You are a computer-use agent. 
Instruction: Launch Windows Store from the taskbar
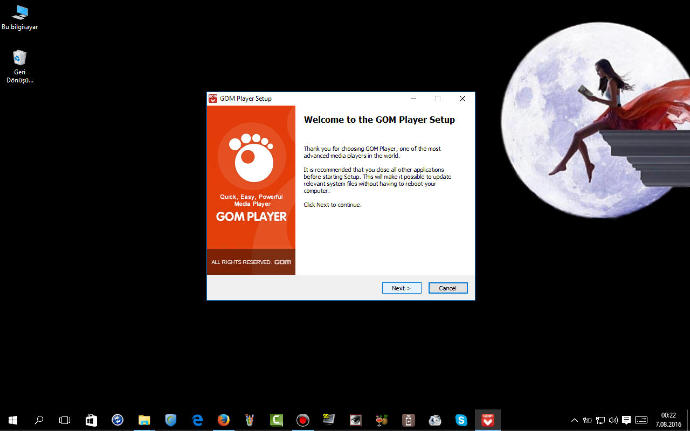91,420
